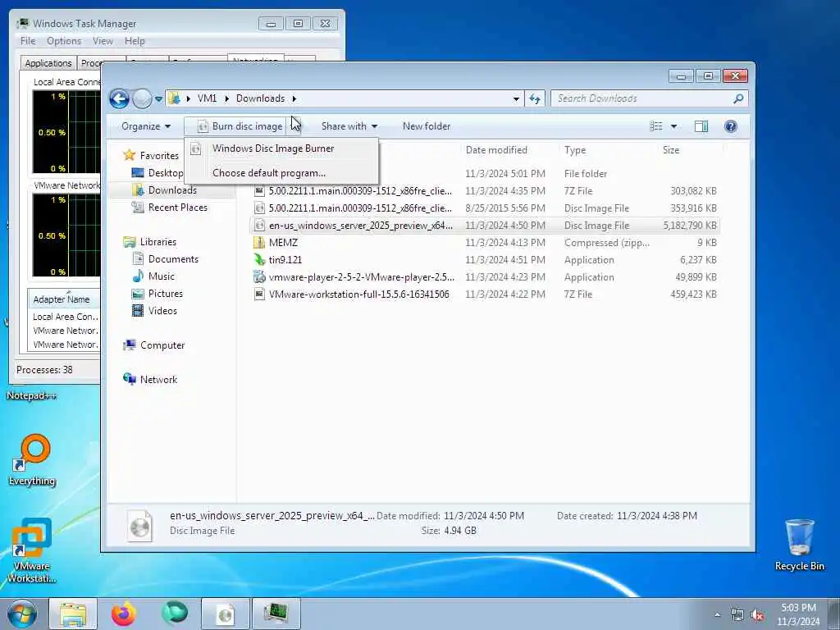This screenshot has width=840, height=630.
Task: Select Downloads in the navigation pane
Action: (x=171, y=190)
